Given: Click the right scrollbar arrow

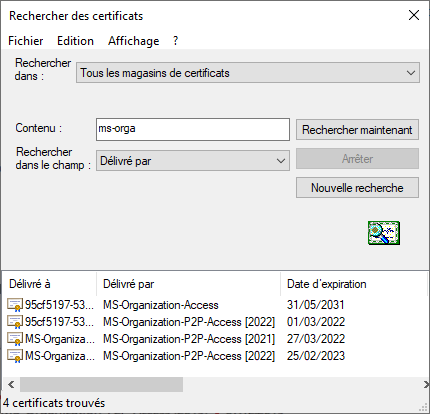Looking at the screenshot, I should pos(426,385).
